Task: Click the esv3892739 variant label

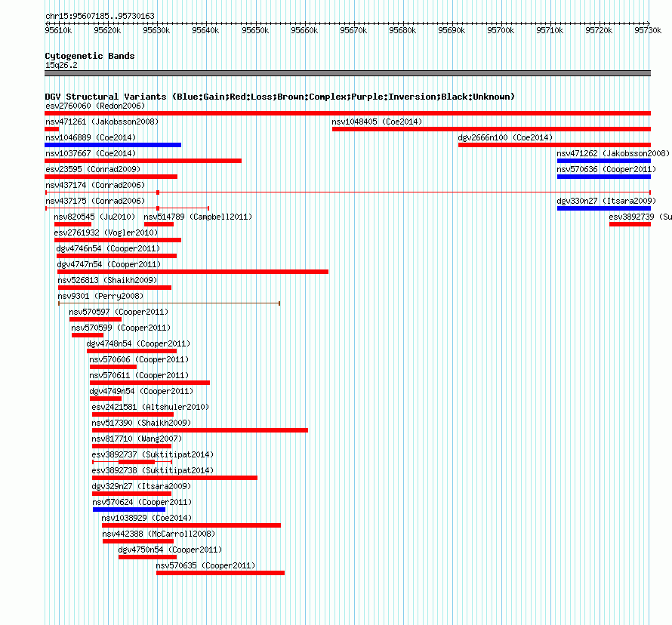Action: pos(640,217)
